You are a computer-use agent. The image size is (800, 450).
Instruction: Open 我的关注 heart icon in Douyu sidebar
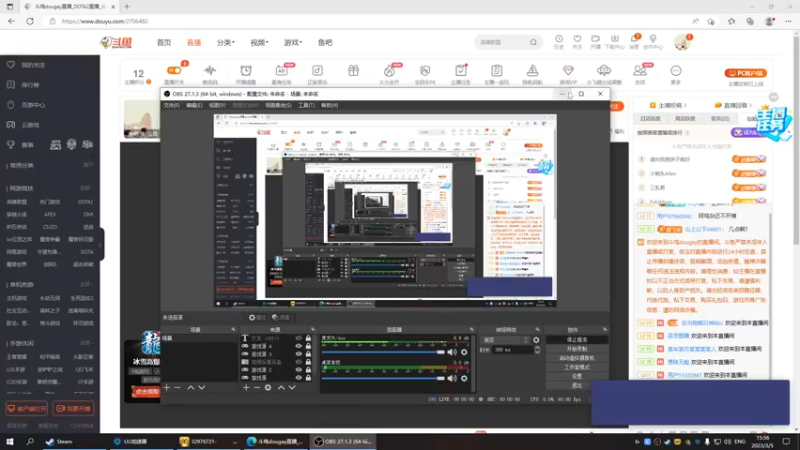11,65
